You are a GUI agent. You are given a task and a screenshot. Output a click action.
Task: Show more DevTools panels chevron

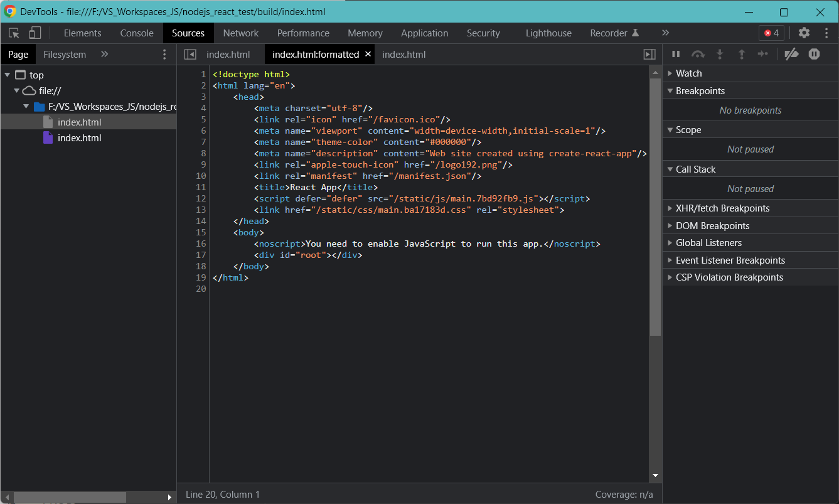tap(665, 33)
